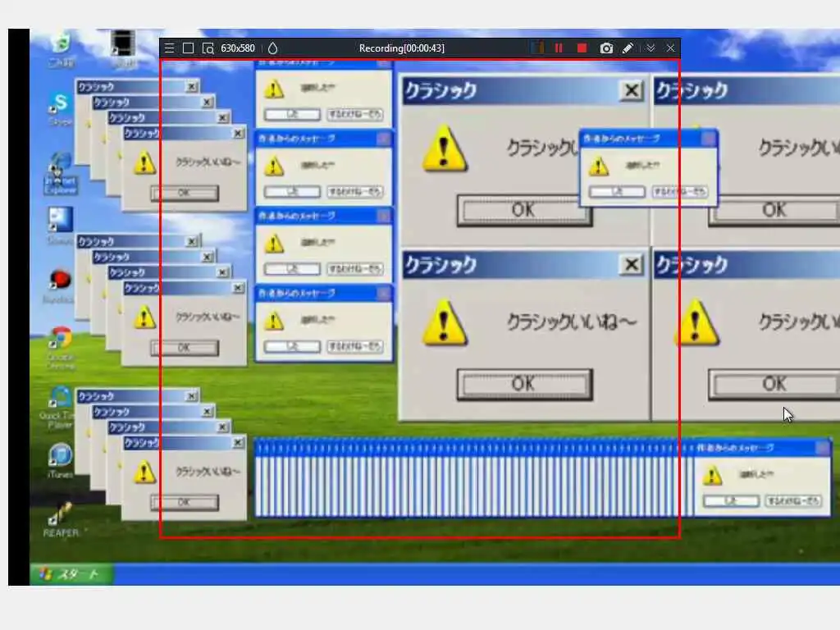Screen dimensions: 840x630
Task: Select the QuickTime Player desktop icon
Action: pyautogui.click(x=59, y=407)
